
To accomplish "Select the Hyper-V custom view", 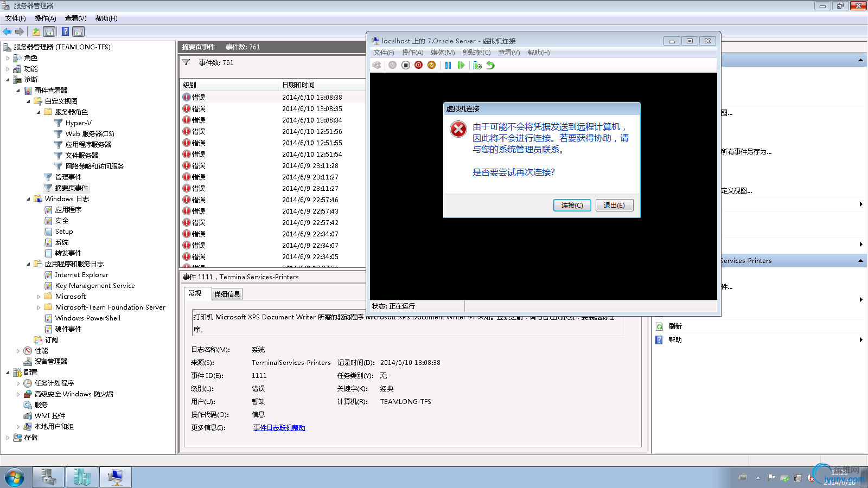I will point(78,123).
